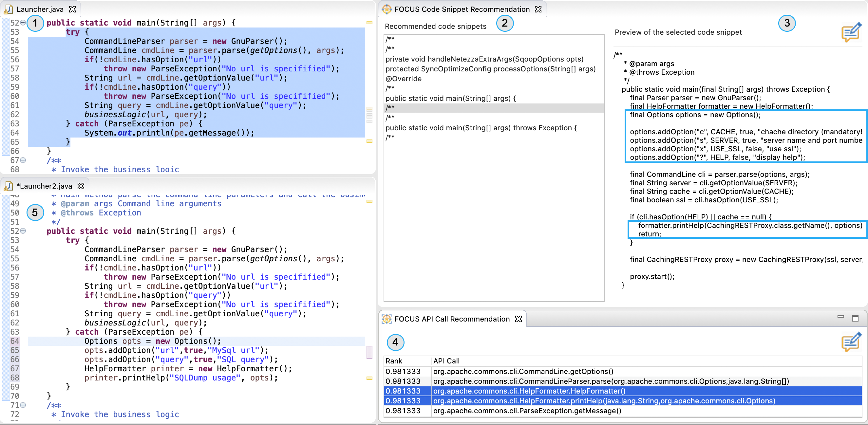This screenshot has width=868, height=425.
Task: Close the Launcher.java editor tab
Action: click(x=72, y=9)
